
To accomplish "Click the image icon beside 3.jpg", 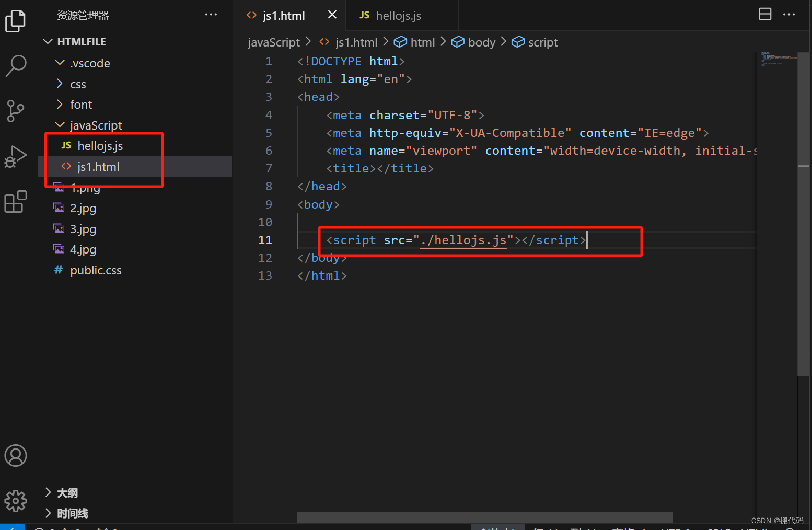I will point(59,228).
